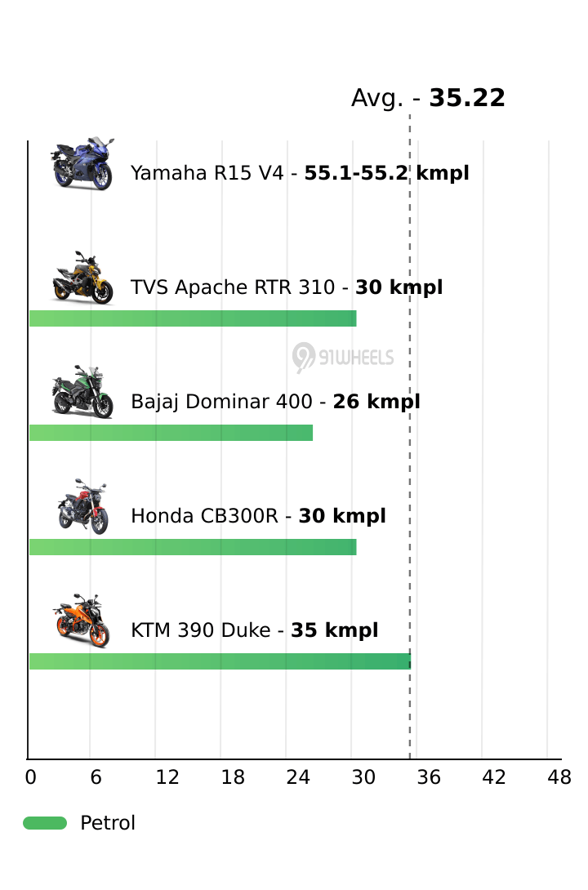Click the Honda CB300R motorcycle image
Image resolution: width=588 pixels, height=890 pixels.
(82, 506)
